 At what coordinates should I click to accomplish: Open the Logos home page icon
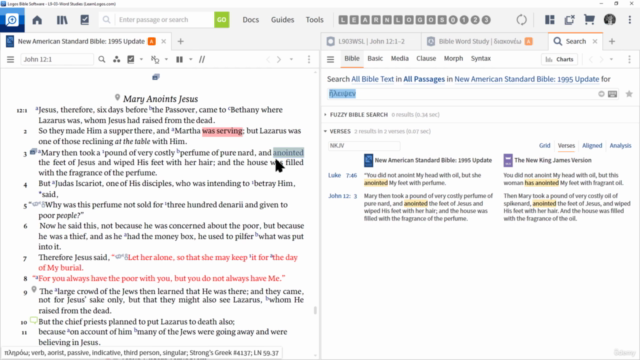(37, 20)
